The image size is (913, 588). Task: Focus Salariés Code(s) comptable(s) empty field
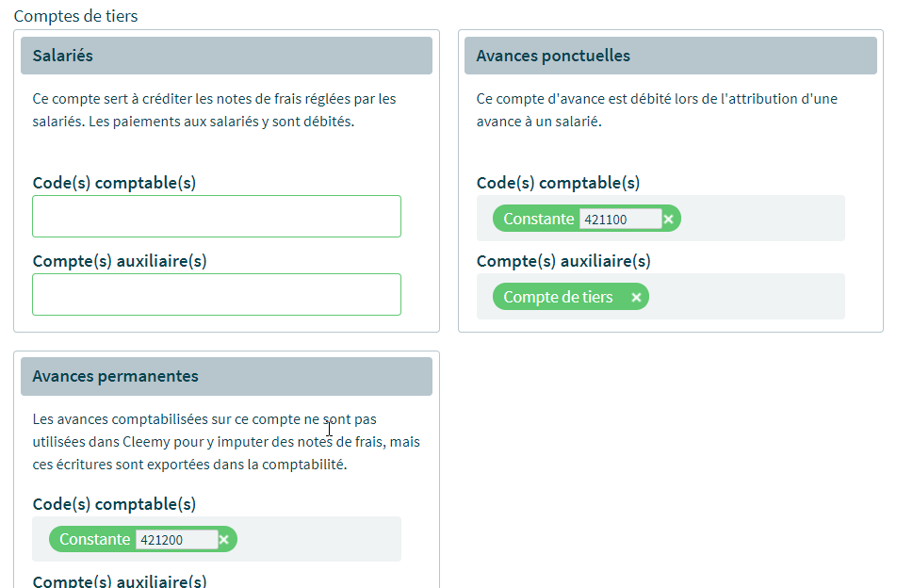217,217
